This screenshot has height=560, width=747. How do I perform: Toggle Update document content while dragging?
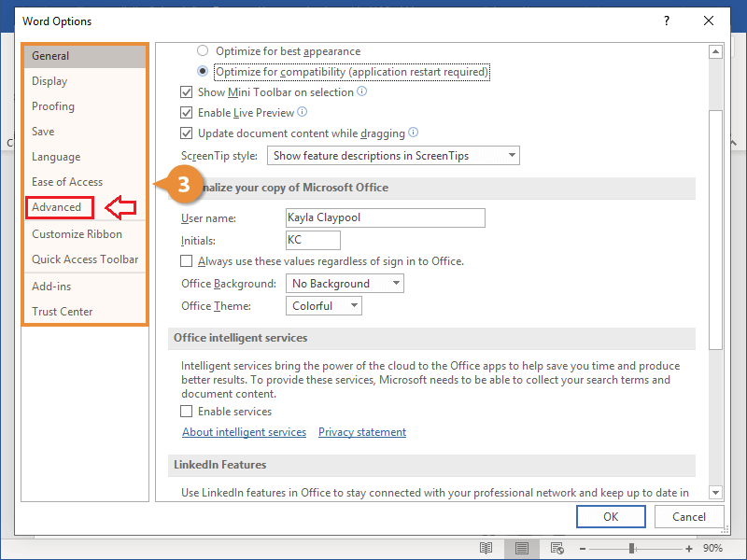coord(186,133)
